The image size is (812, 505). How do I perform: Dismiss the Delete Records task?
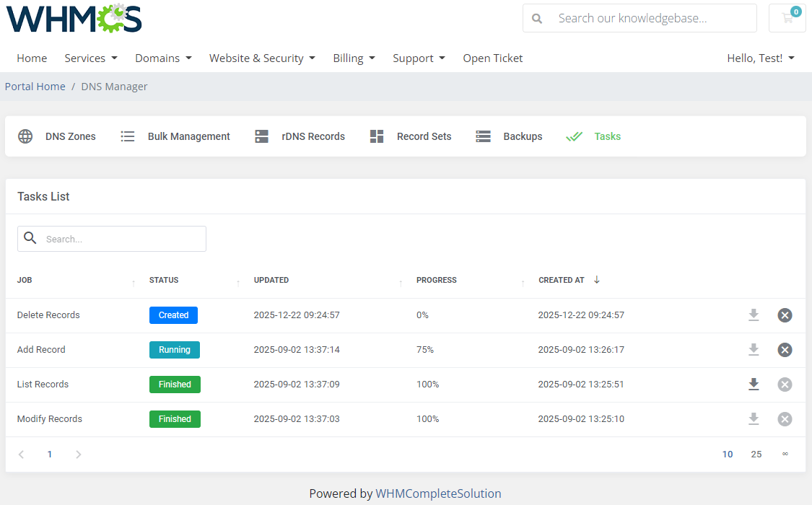point(785,315)
